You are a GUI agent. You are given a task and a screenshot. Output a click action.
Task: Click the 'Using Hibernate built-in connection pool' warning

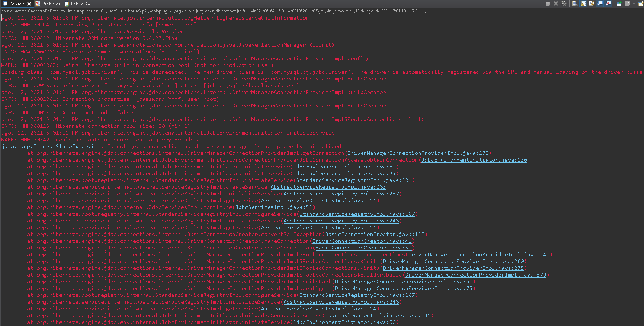pos(137,65)
